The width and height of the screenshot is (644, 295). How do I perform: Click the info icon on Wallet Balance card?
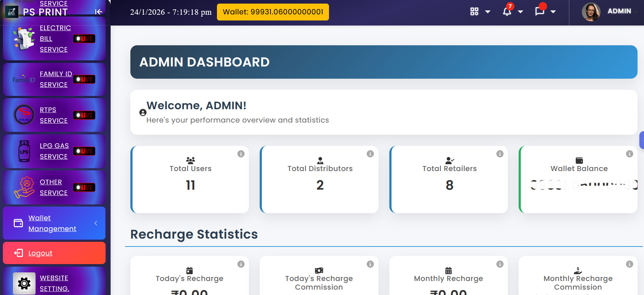coord(630,154)
